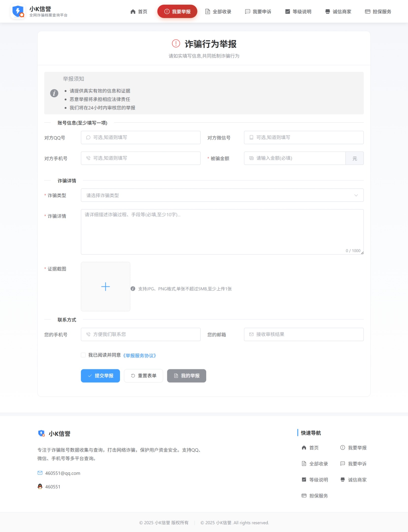This screenshot has width=408, height=532.
Task: Open 全部收录 in top navigation
Action: pos(218,12)
